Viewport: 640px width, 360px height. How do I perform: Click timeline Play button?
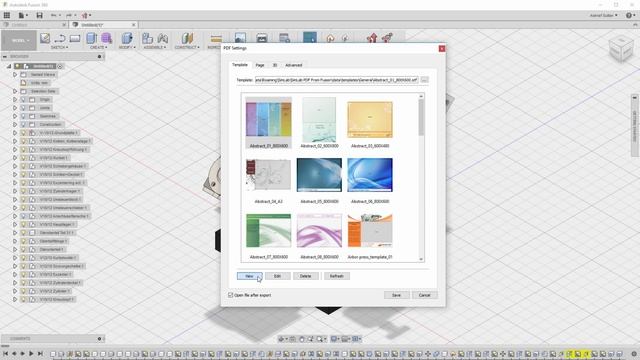(x=31, y=353)
